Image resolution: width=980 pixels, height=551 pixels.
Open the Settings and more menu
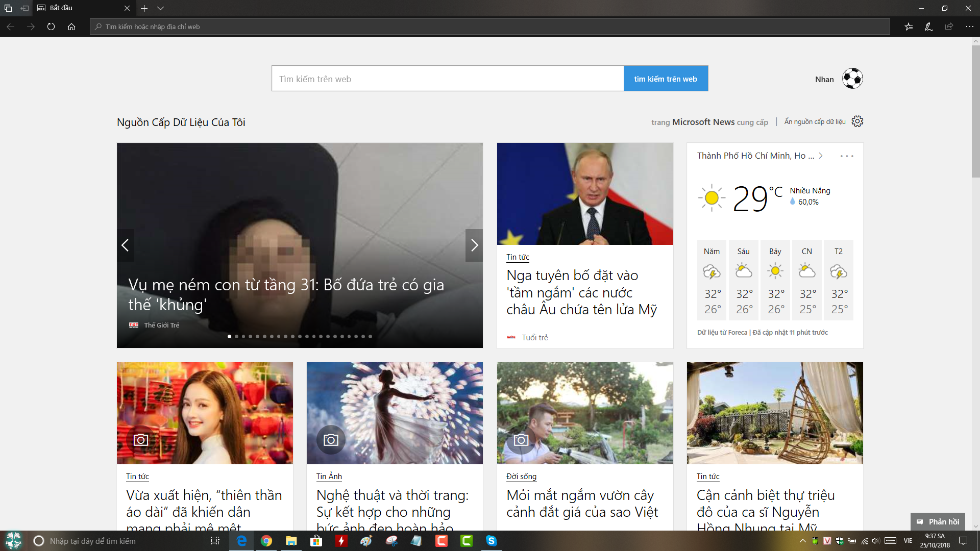(969, 27)
